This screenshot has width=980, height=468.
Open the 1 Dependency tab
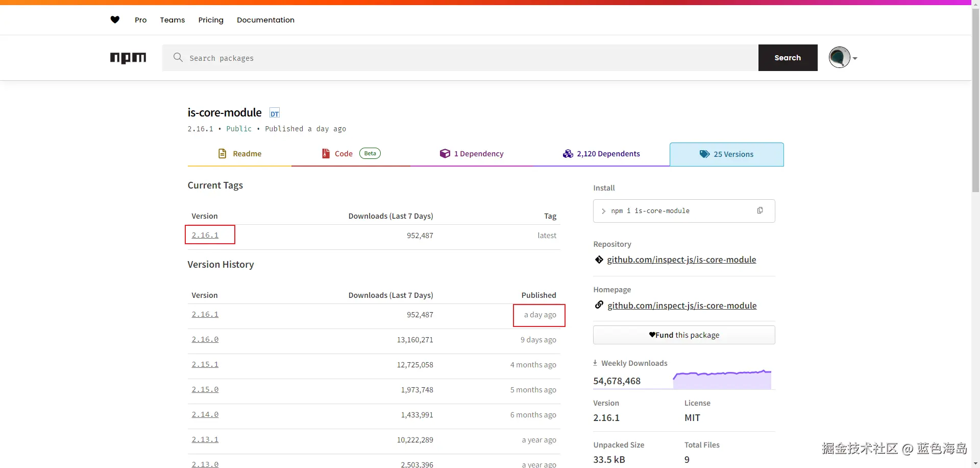pyautogui.click(x=472, y=154)
